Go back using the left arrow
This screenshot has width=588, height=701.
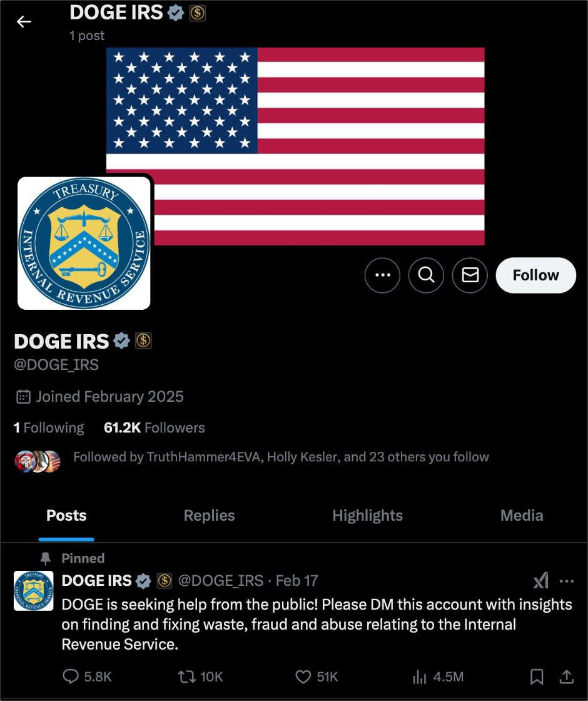click(x=24, y=21)
